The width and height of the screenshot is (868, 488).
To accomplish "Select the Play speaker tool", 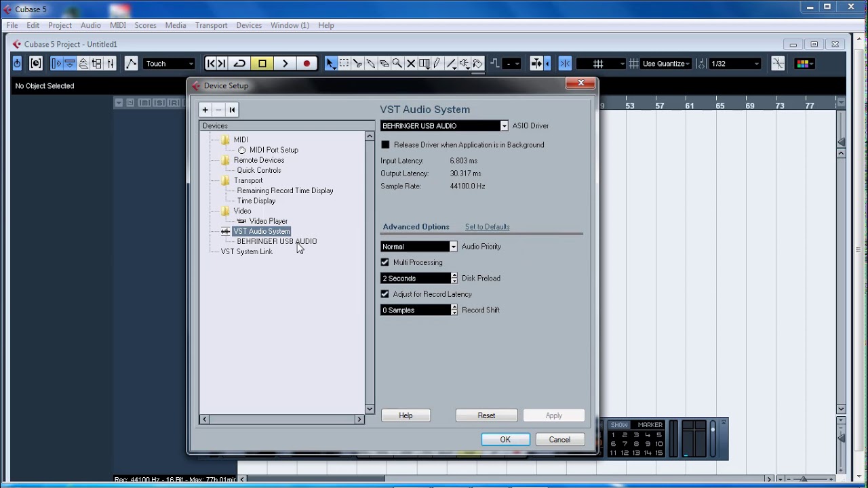I will [x=465, y=64].
